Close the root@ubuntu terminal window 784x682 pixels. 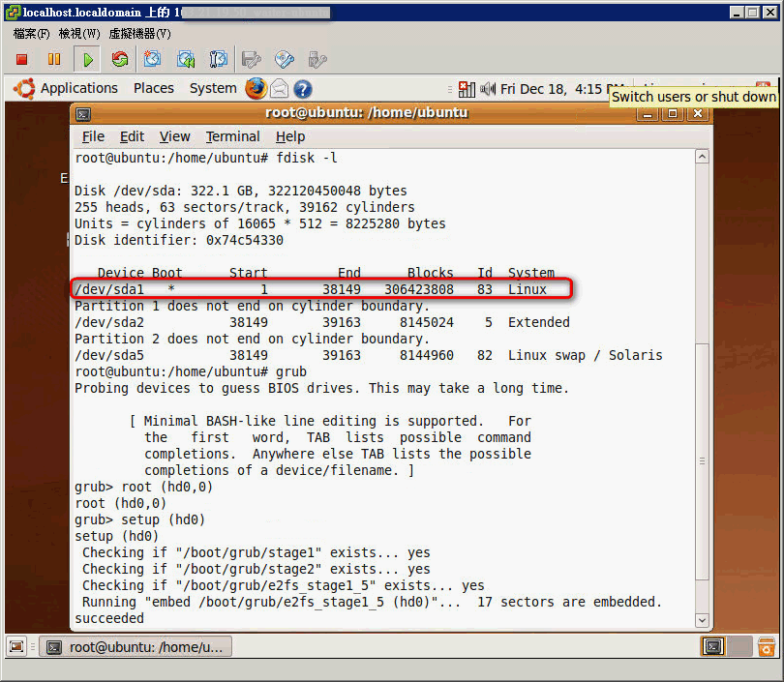pos(698,113)
